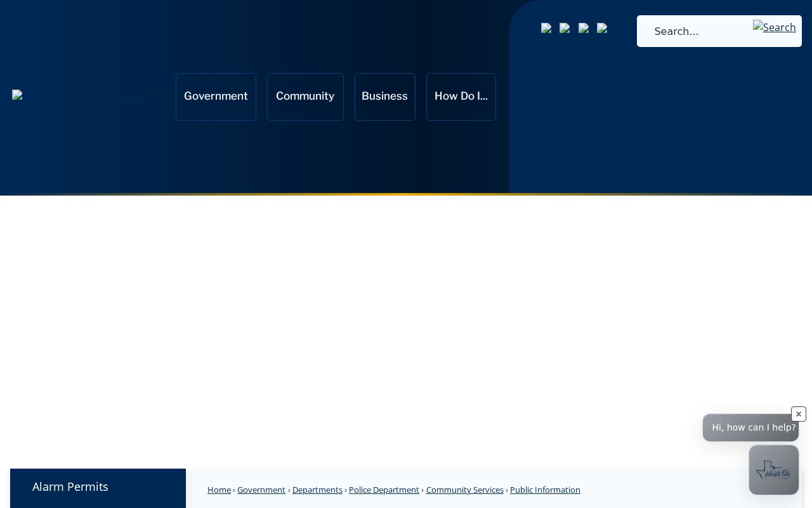Open the Community menu
The width and height of the screenshot is (812, 508).
point(305,97)
